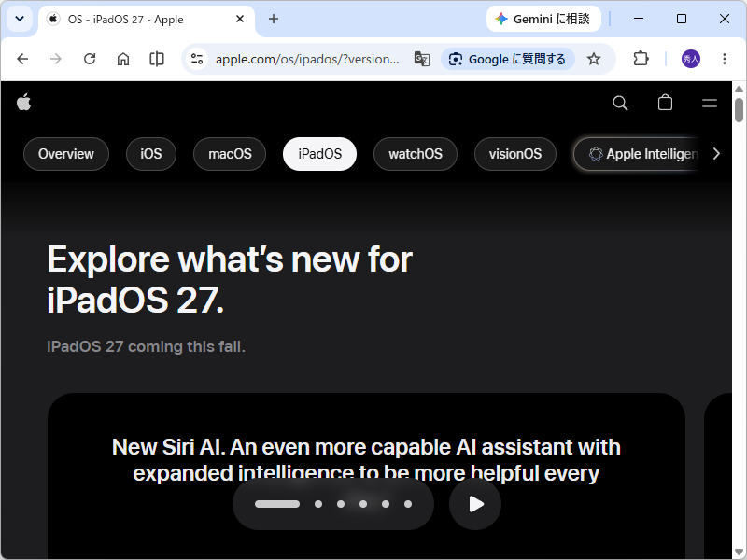This screenshot has width=747, height=560.
Task: Jump to the fourth carousel dot
Action: tap(363, 504)
